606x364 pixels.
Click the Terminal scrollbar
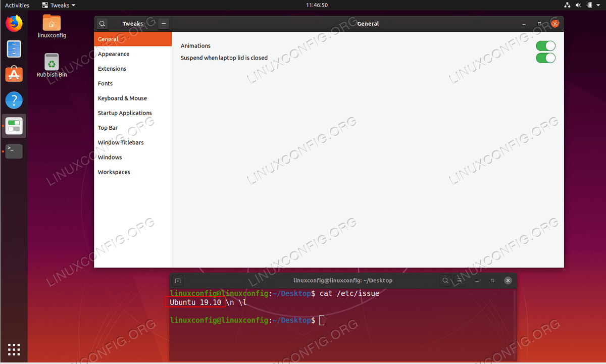pos(515,325)
